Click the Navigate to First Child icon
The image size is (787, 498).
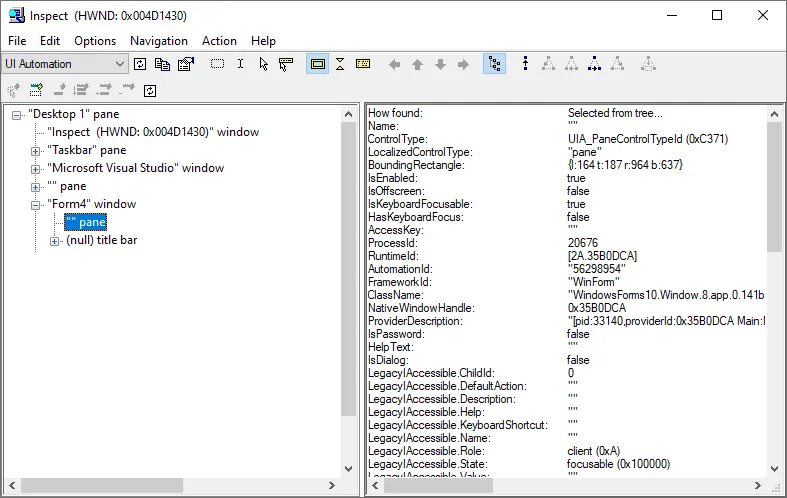point(549,64)
